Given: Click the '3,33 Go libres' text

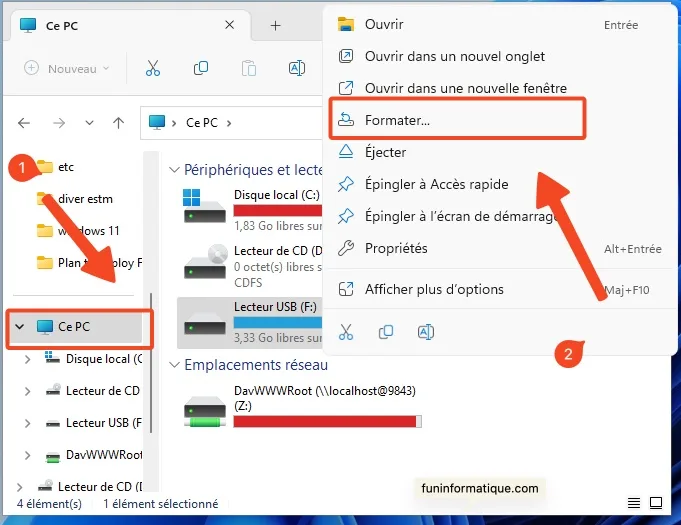Looking at the screenshot, I should pos(278,337).
